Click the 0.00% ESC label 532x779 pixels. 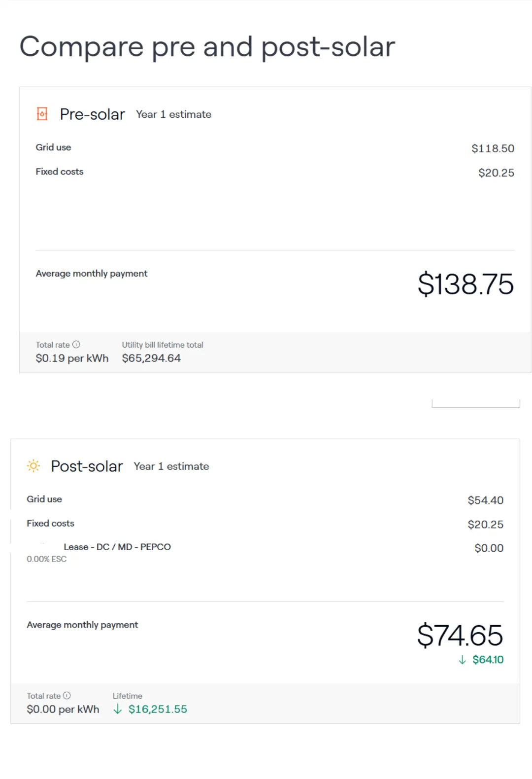(x=46, y=559)
